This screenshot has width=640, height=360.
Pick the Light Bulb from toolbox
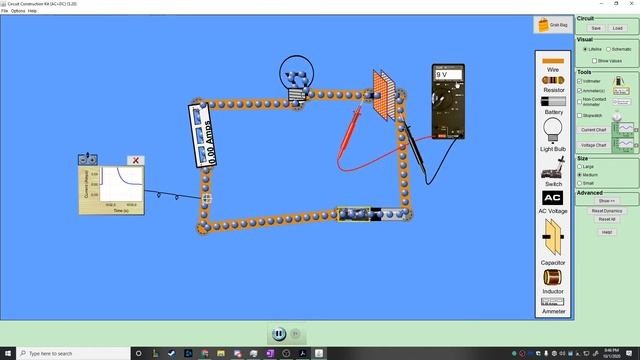click(x=553, y=131)
